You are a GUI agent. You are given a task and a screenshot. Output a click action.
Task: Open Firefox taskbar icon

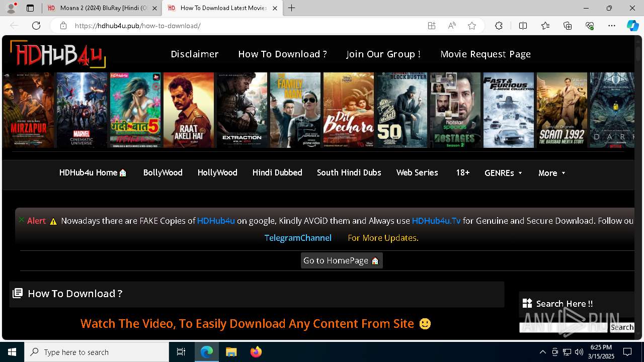point(256,352)
